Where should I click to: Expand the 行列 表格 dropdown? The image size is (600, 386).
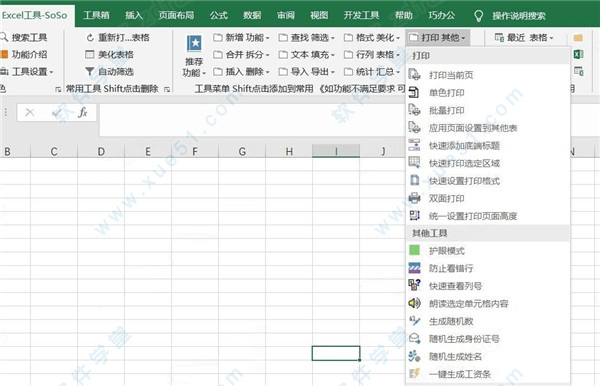372,55
